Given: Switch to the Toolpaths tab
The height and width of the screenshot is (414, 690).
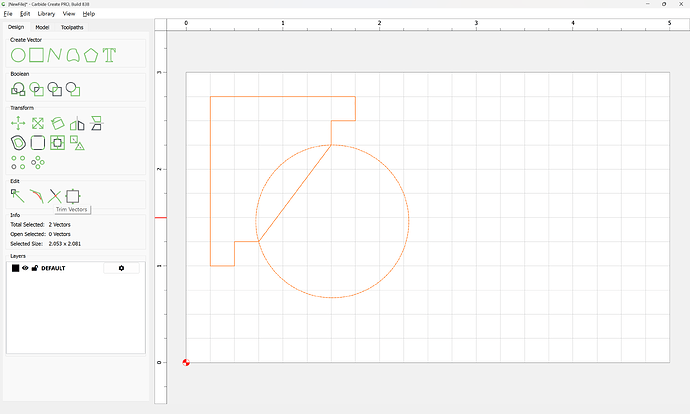Looking at the screenshot, I should (x=73, y=27).
